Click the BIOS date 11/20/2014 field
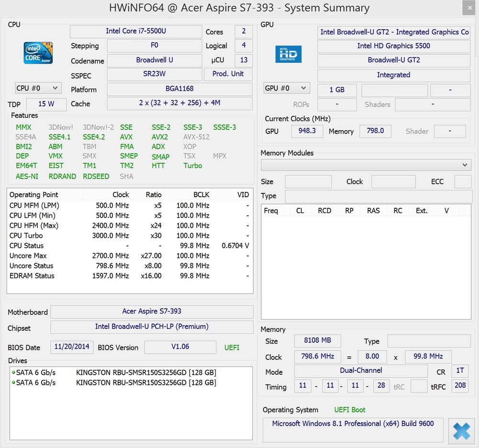 click(x=72, y=347)
